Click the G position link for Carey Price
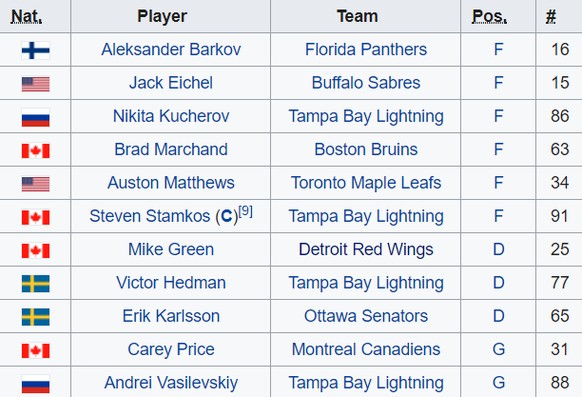582x397 pixels. click(498, 349)
